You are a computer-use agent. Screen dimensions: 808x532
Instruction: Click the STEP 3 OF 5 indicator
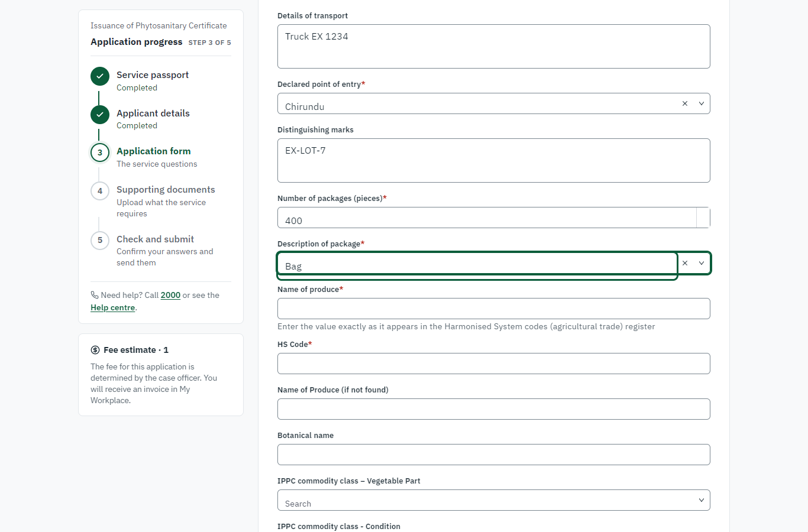(x=209, y=43)
